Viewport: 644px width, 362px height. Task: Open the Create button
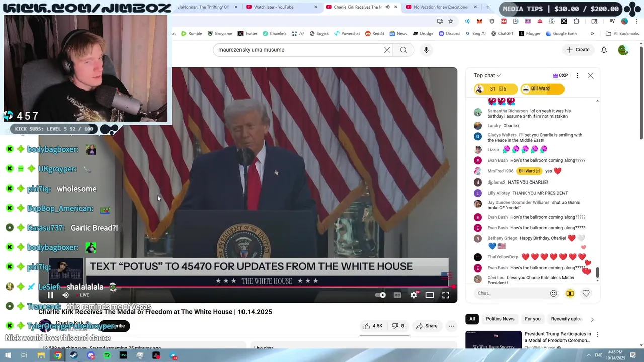pyautogui.click(x=578, y=50)
